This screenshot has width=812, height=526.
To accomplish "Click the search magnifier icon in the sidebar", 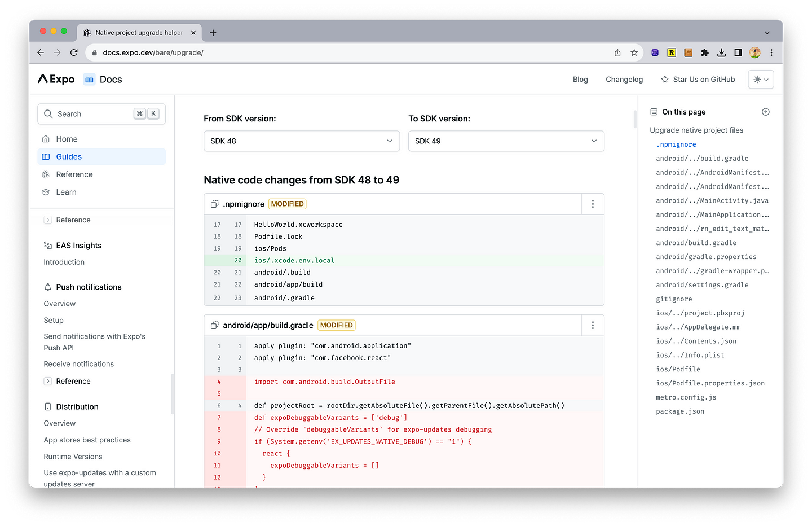I will (x=48, y=113).
